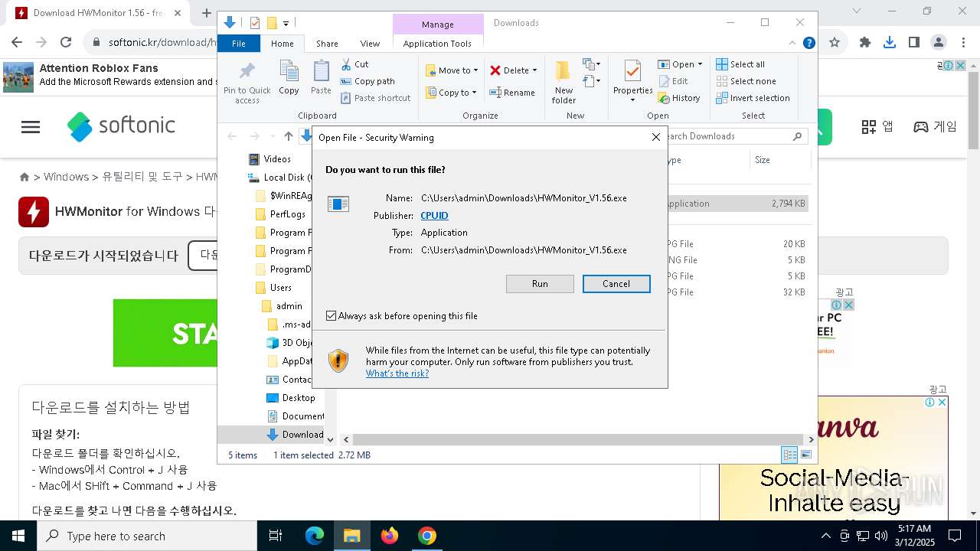Open the Quick Access Toolbar customize dropdown

pos(286,24)
